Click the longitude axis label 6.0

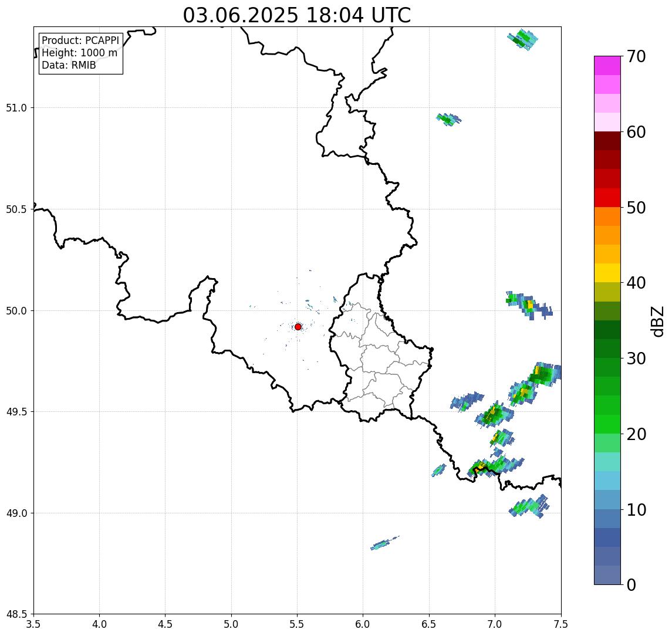363,624
